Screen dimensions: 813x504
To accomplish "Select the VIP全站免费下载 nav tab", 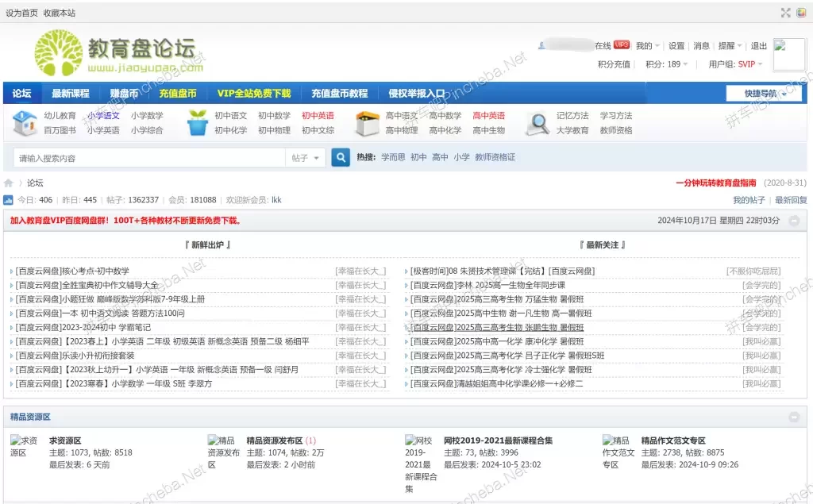I will click(254, 94).
